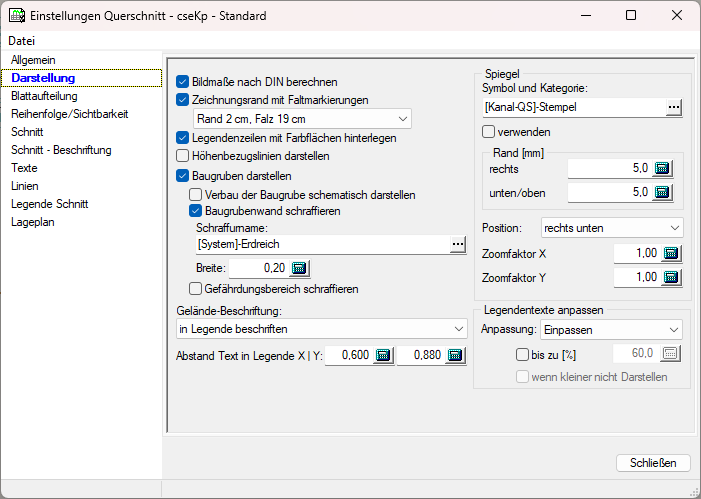Open calculator icon next to Breite field

pyautogui.click(x=300, y=268)
